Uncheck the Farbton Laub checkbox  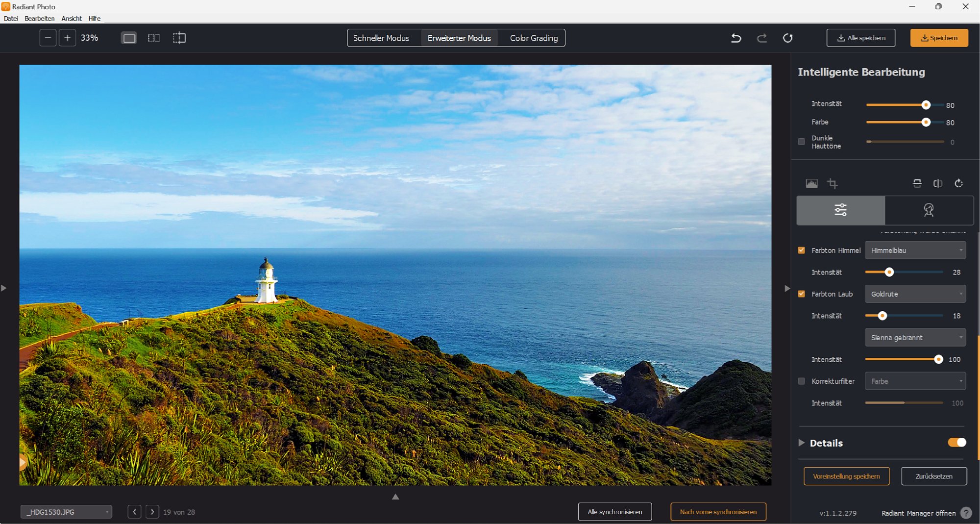802,294
